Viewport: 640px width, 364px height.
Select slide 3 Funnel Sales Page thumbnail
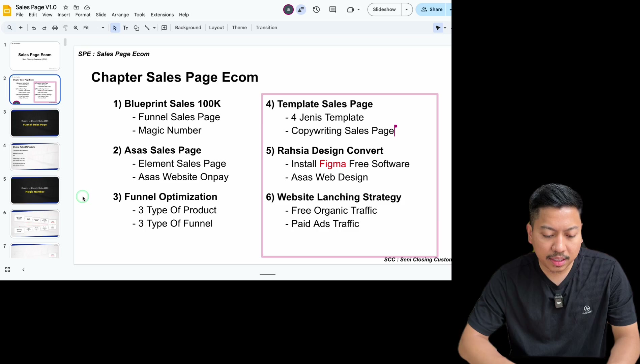coord(35,123)
